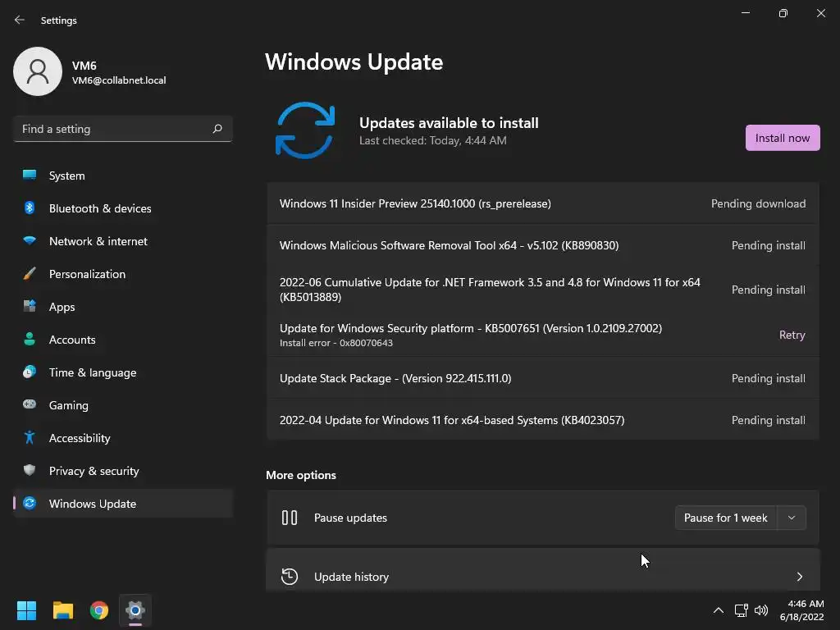The image size is (840, 630).
Task: Go to System settings
Action: pyautogui.click(x=123, y=176)
